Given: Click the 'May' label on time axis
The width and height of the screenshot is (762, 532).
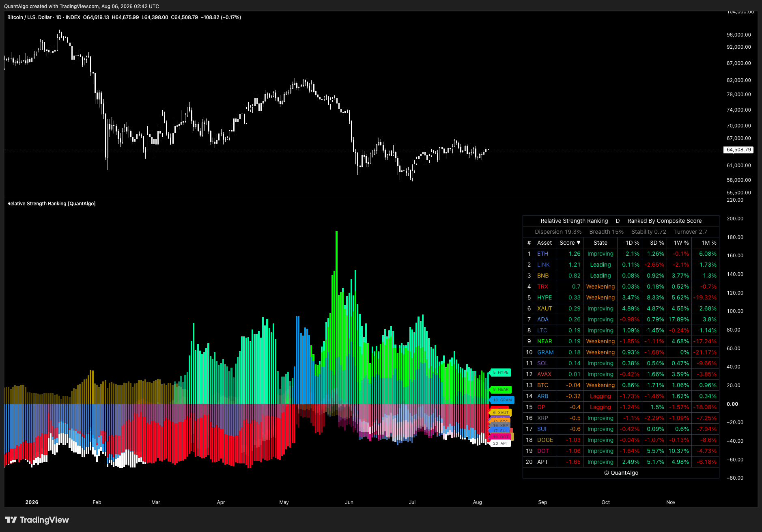Looking at the screenshot, I should [x=284, y=502].
